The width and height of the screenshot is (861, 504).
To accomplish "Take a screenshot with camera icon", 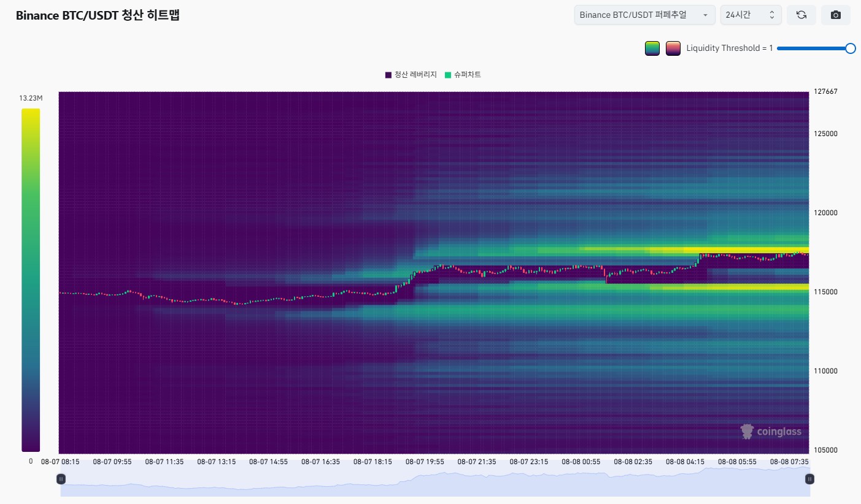I will click(835, 15).
